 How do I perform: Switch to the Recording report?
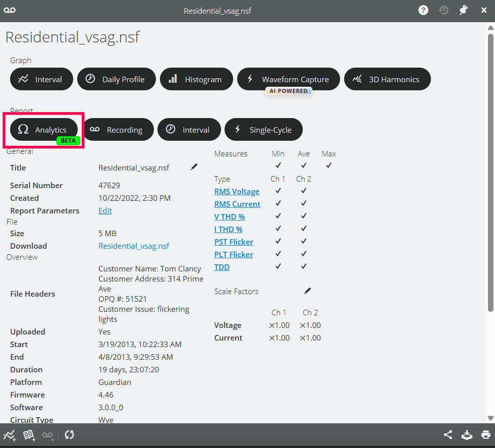click(119, 129)
